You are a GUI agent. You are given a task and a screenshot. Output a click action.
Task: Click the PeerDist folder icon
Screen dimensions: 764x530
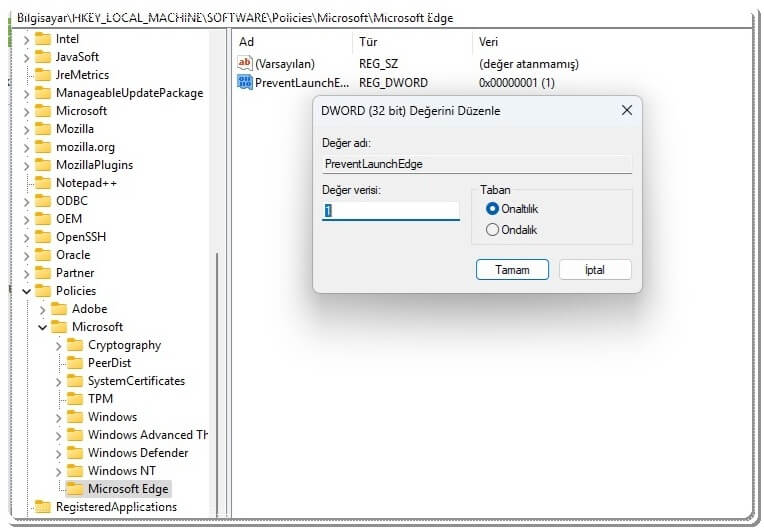[75, 363]
